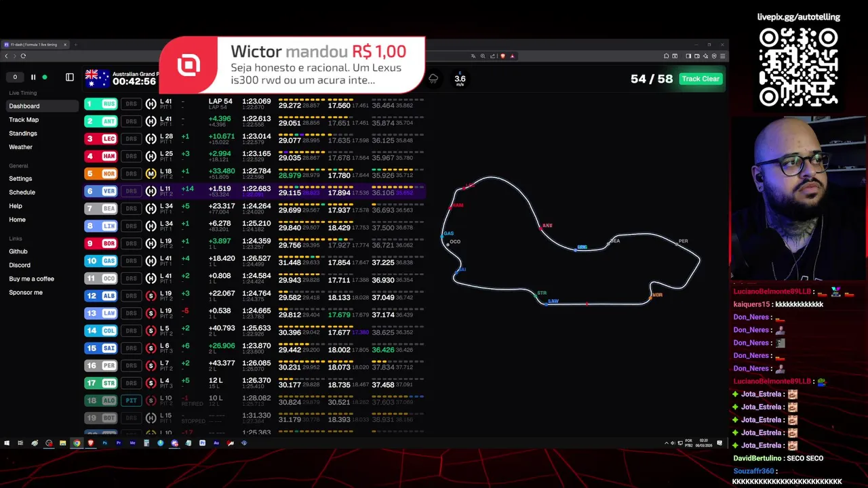Click the Buy me a coffee link
868x488 pixels.
tap(31, 279)
